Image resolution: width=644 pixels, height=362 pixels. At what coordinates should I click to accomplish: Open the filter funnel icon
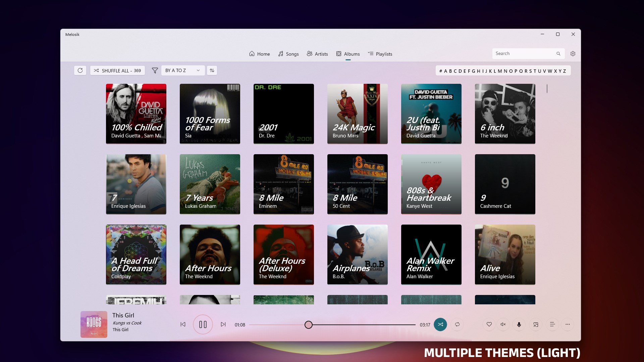tap(155, 70)
